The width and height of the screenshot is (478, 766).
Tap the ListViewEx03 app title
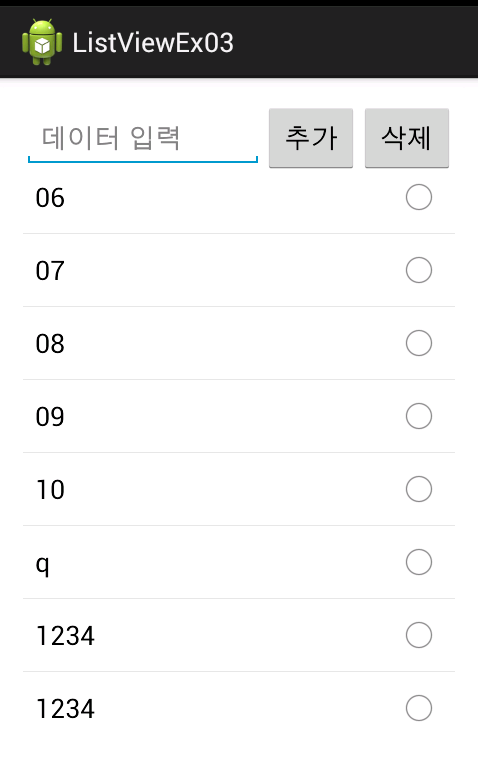click(153, 43)
